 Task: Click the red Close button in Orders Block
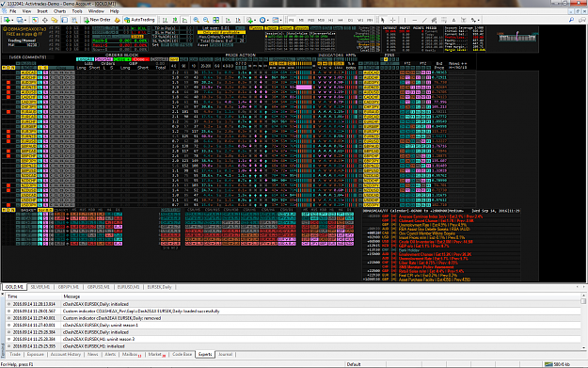[x=140, y=59]
